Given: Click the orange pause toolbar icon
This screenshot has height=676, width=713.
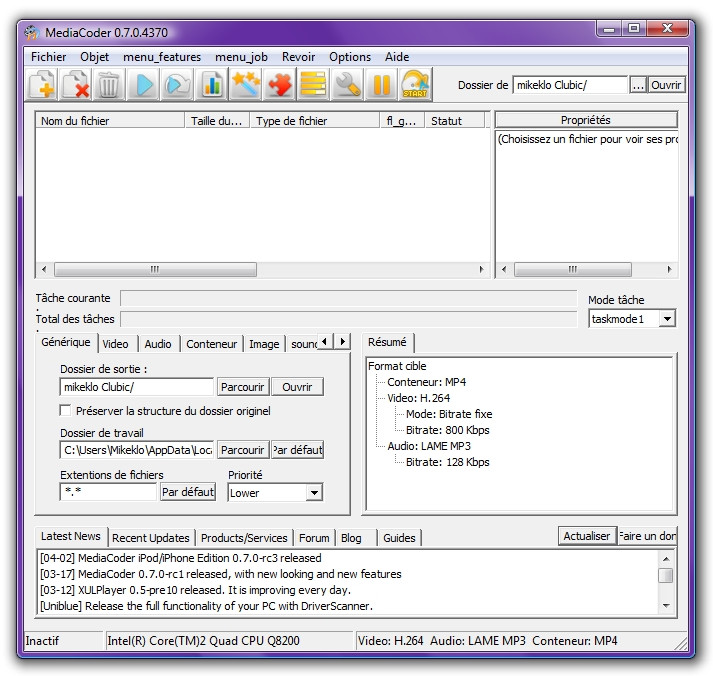Looking at the screenshot, I should [x=381, y=85].
